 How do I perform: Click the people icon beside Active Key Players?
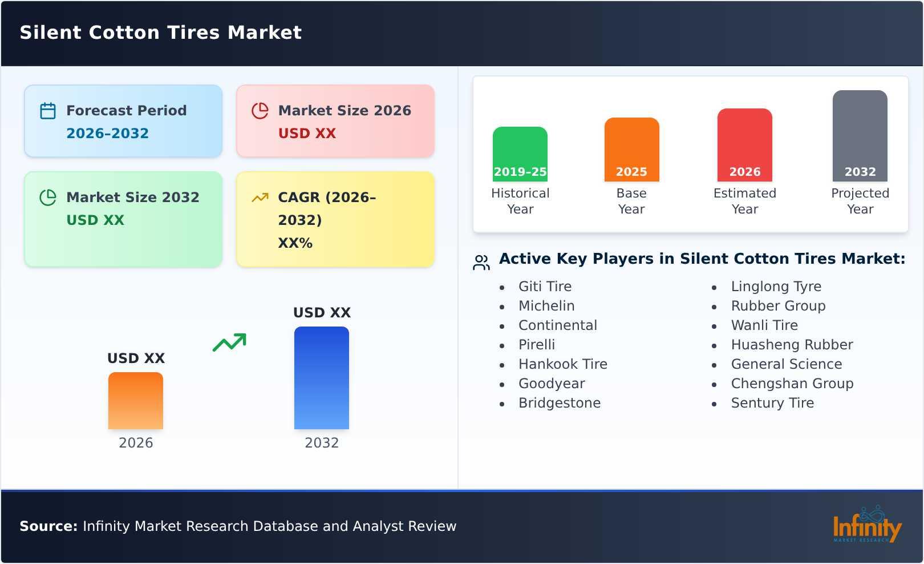pyautogui.click(x=481, y=263)
